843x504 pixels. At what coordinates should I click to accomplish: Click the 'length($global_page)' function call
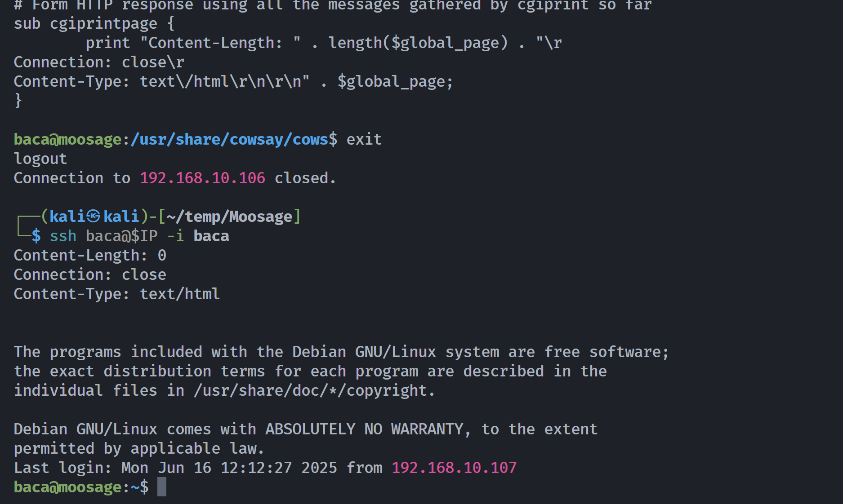pos(418,43)
